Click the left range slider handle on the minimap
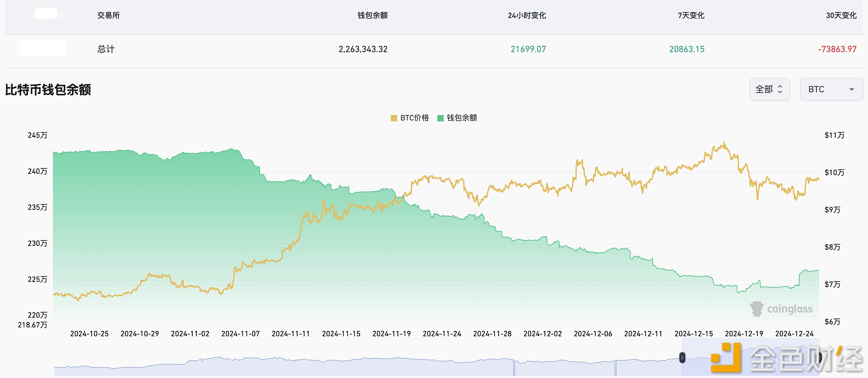This screenshot has width=868, height=378. tap(682, 358)
